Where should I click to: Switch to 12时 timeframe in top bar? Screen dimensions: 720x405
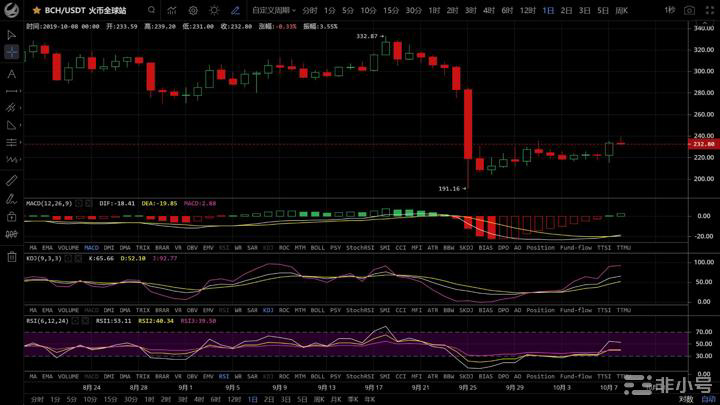(x=528, y=10)
